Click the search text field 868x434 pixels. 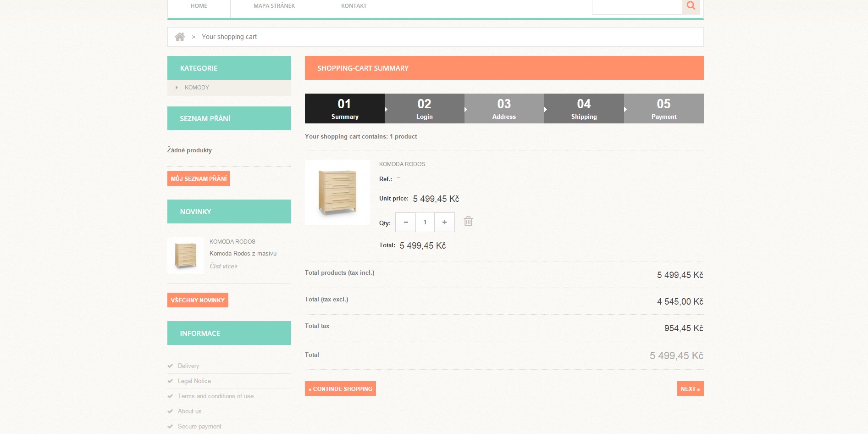pyautogui.click(x=637, y=6)
